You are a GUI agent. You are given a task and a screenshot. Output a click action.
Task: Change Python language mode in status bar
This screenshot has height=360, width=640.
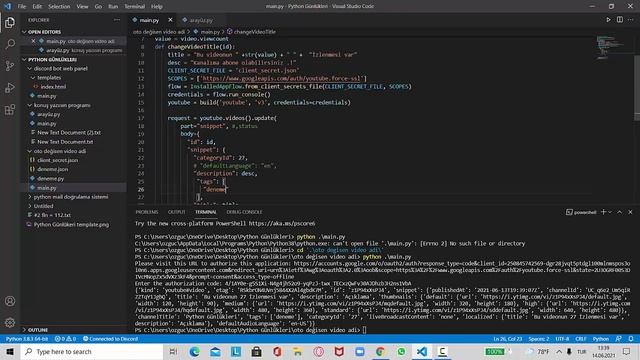[x=601, y=339]
